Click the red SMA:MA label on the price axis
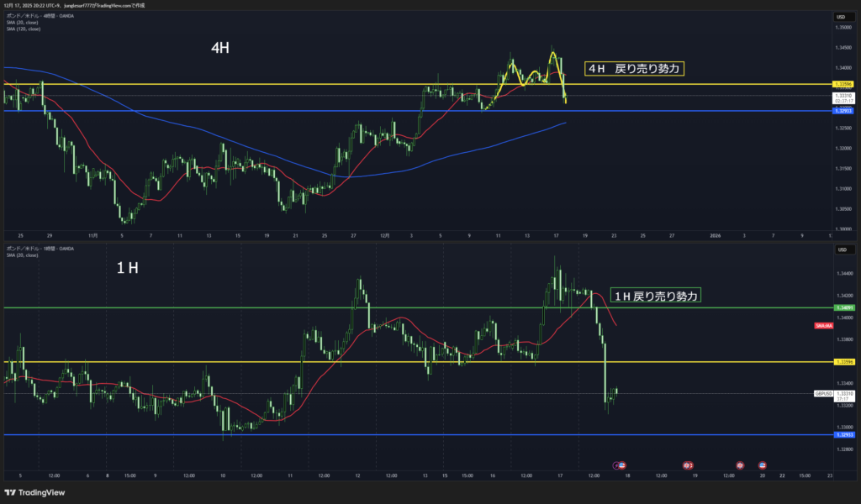Viewport: 861px width, 504px height. click(823, 325)
